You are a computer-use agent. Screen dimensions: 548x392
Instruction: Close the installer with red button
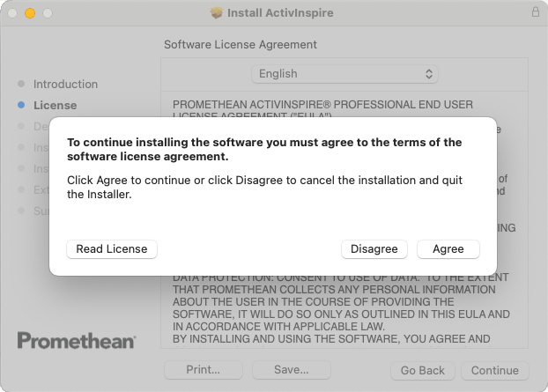[x=12, y=13]
